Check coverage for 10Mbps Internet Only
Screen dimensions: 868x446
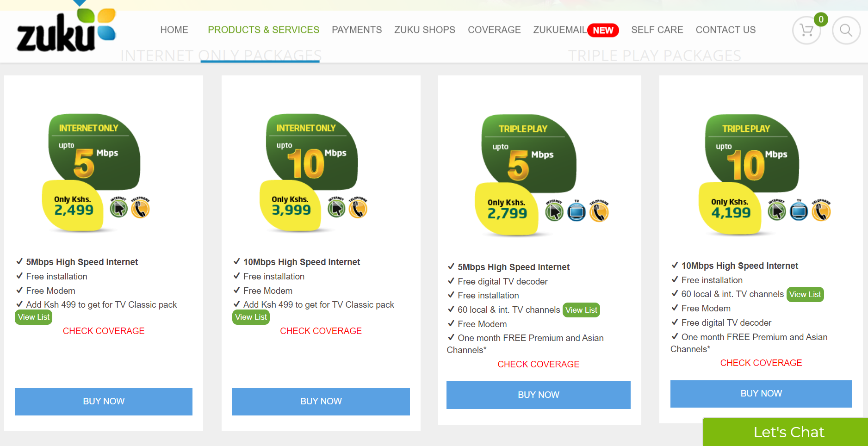321,331
